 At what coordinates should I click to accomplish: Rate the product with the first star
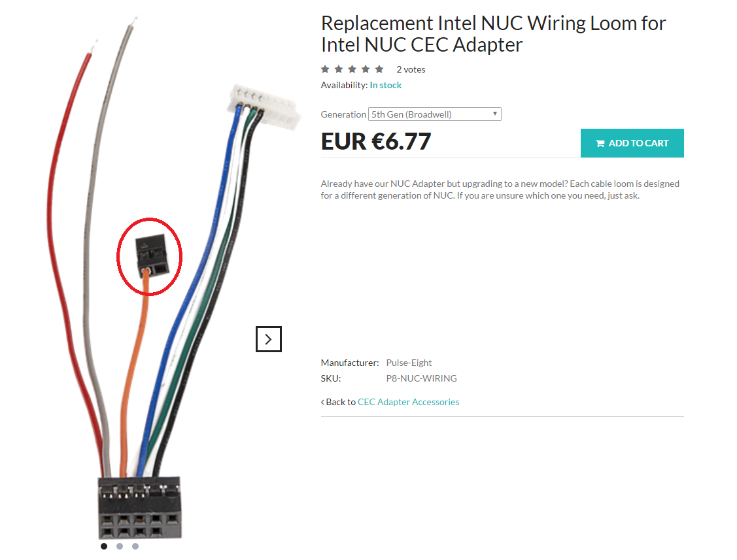(x=325, y=69)
